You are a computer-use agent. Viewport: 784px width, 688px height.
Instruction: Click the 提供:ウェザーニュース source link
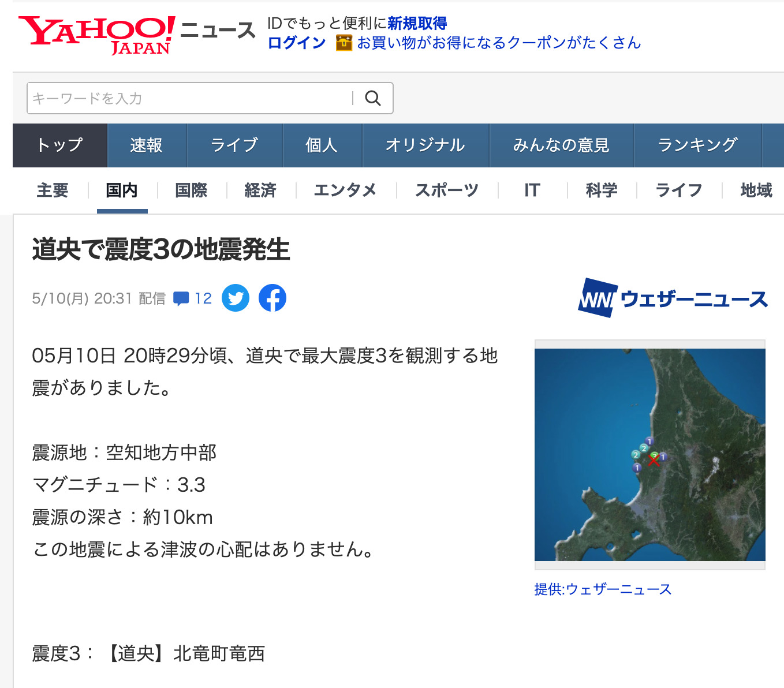[603, 589]
